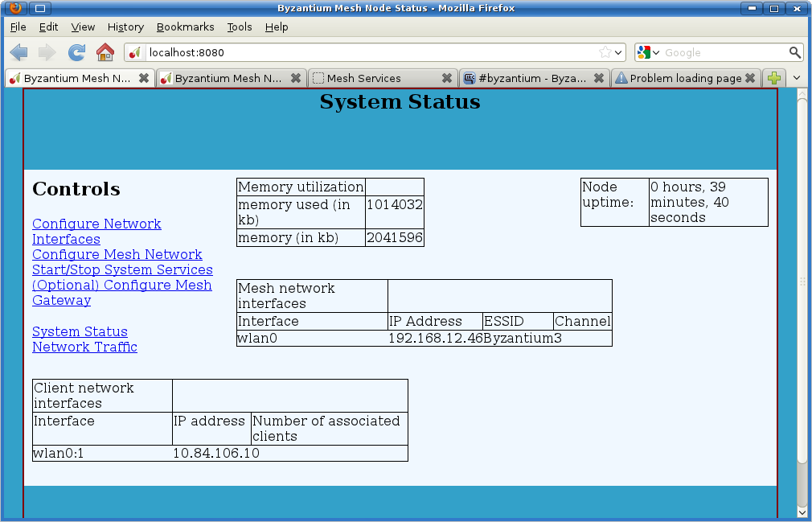
Task: Click the Controls heading
Action: pos(76,189)
